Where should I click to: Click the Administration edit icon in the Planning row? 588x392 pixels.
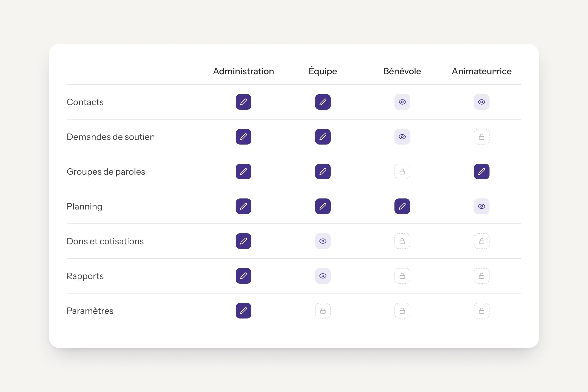tap(243, 206)
